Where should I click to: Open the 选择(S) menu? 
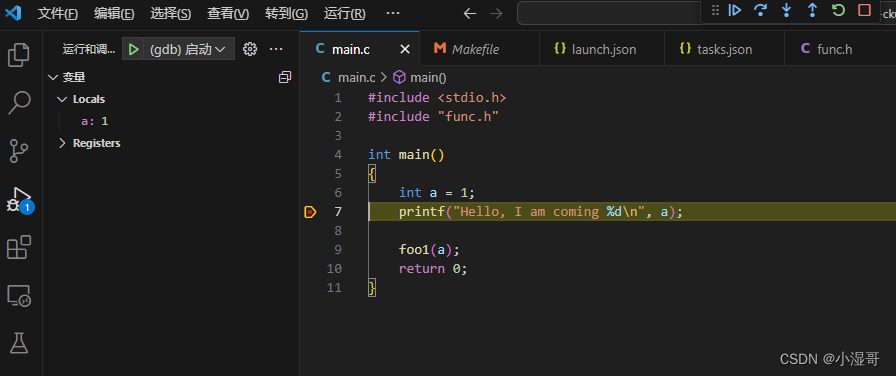[x=171, y=13]
